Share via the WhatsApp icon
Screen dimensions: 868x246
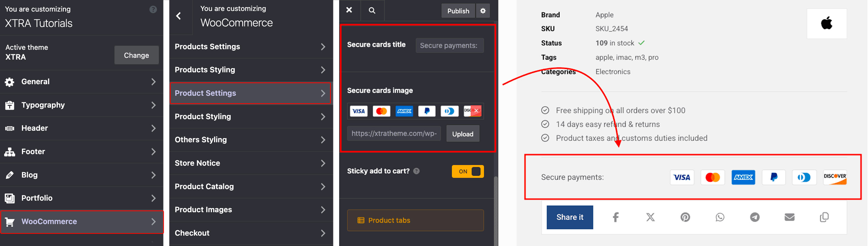click(x=720, y=217)
